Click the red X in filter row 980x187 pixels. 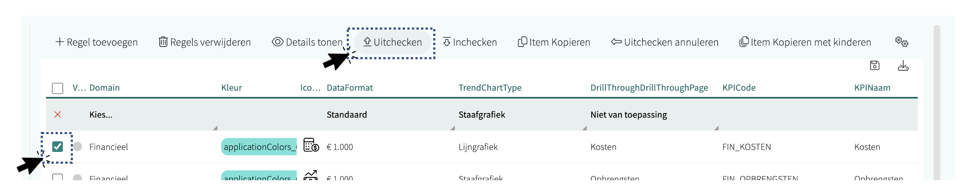[58, 115]
